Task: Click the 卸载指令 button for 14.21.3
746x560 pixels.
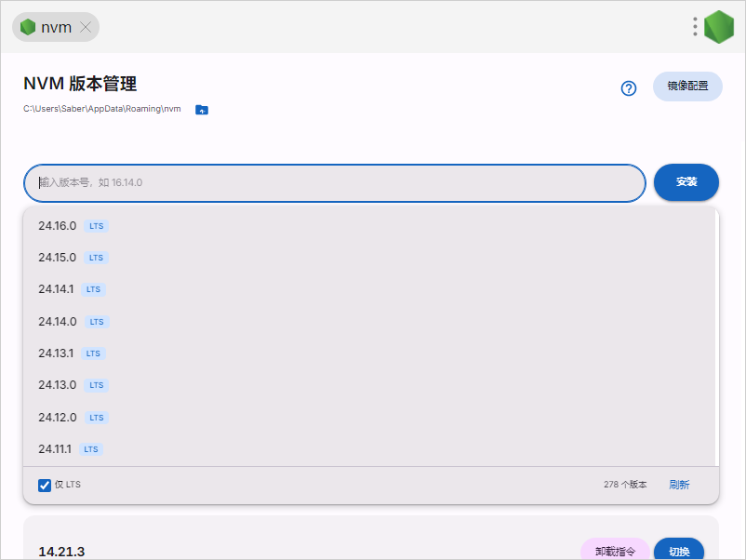Action: 615,551
